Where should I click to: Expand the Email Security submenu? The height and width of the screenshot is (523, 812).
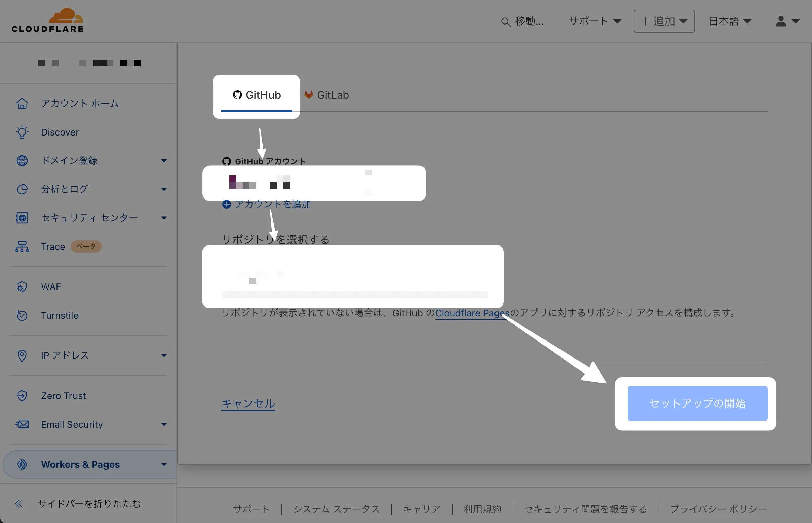[164, 424]
